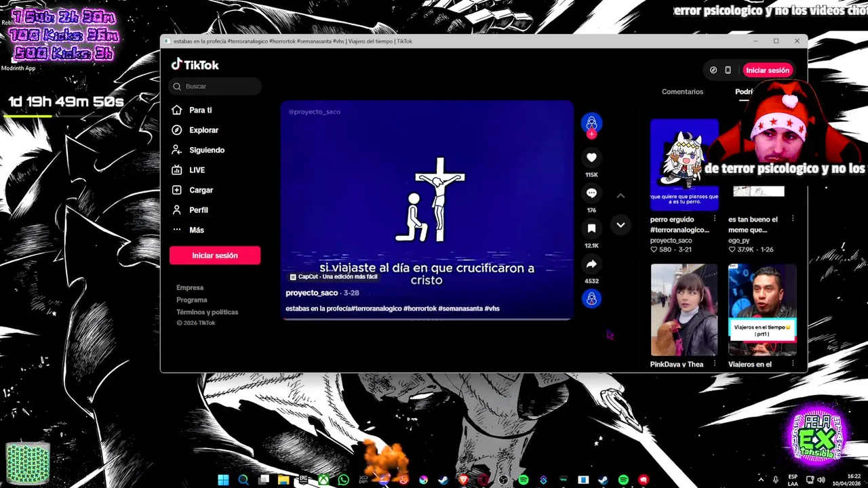Viewport: 868px width, 488px height.
Task: Open perro erguido video thumbnail
Action: tap(684, 165)
